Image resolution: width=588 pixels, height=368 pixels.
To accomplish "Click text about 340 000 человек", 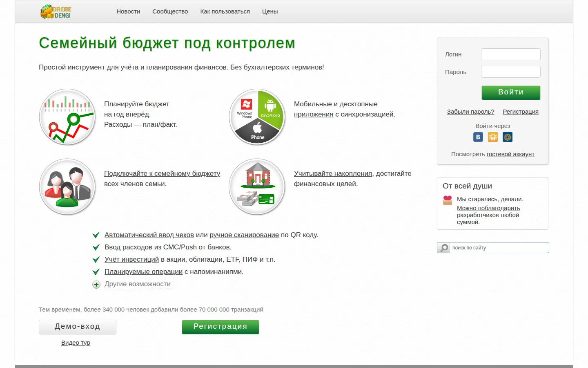I will pyautogui.click(x=151, y=310).
